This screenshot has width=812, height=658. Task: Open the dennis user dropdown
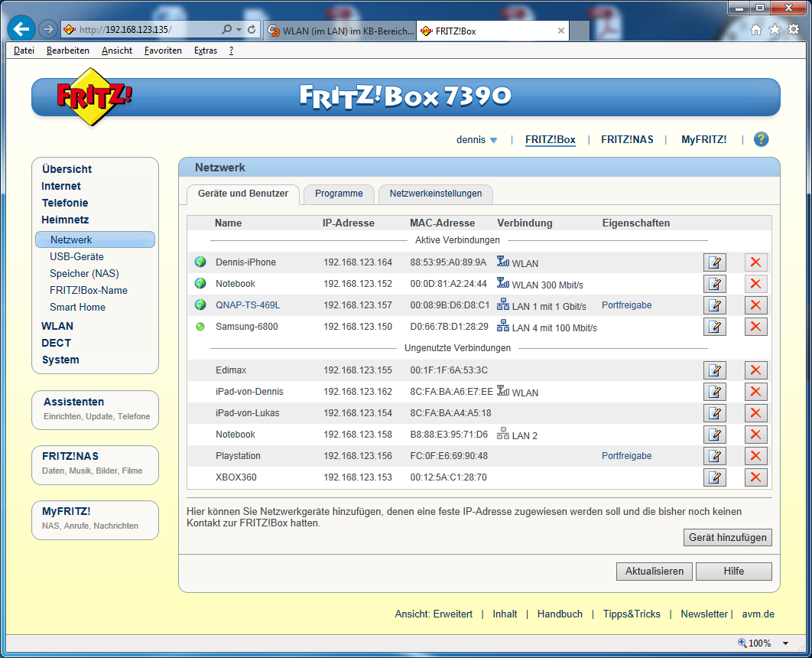pos(476,140)
